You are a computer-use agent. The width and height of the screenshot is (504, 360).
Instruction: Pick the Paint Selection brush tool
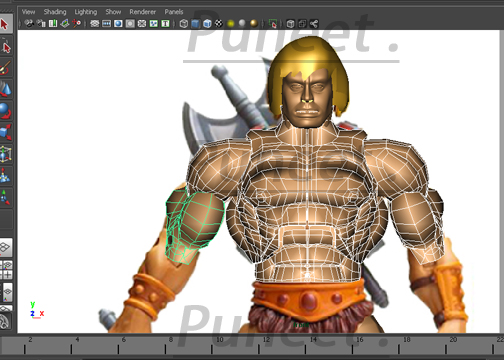[x=5, y=68]
